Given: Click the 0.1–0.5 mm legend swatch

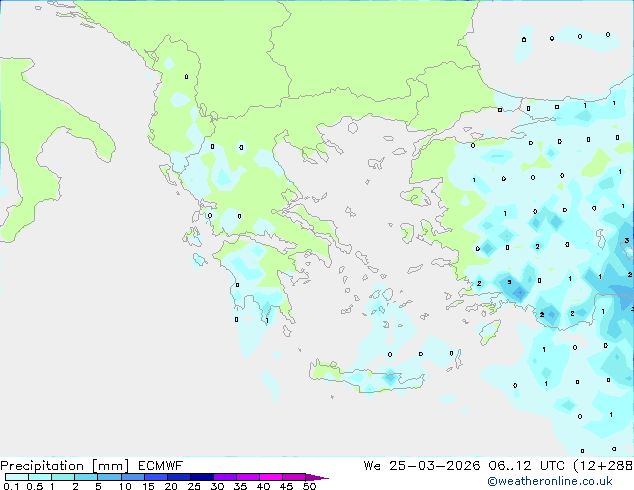Looking at the screenshot, I should [17, 477].
